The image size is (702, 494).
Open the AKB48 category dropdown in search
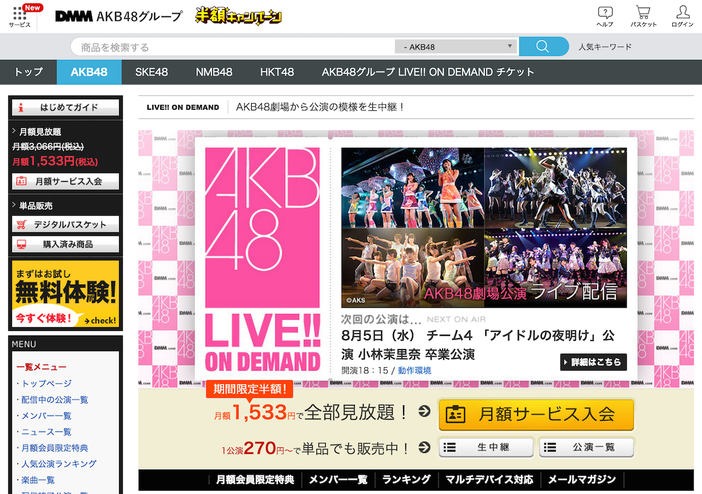click(456, 47)
